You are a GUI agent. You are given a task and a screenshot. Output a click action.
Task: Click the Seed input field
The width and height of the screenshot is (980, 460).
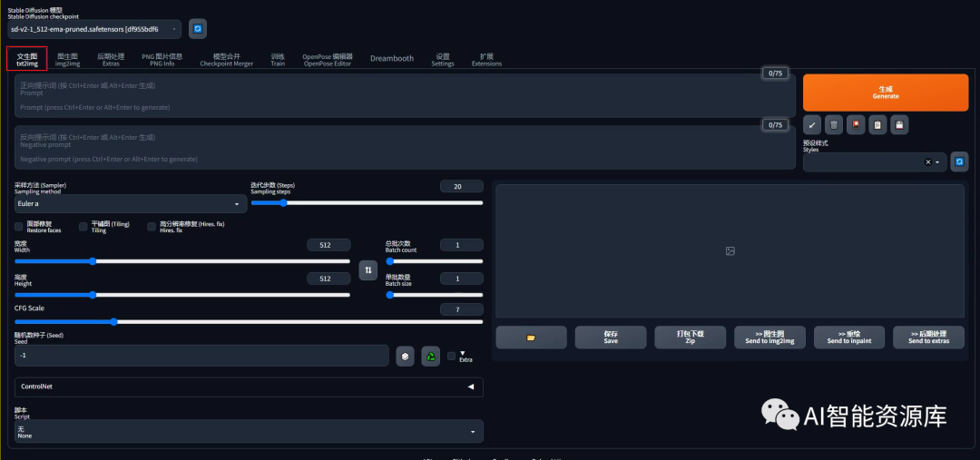tap(201, 356)
